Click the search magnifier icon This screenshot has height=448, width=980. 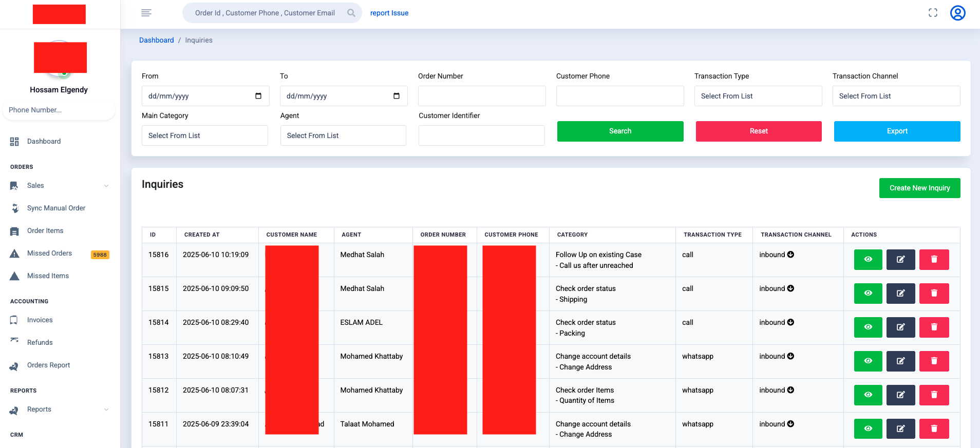(351, 13)
